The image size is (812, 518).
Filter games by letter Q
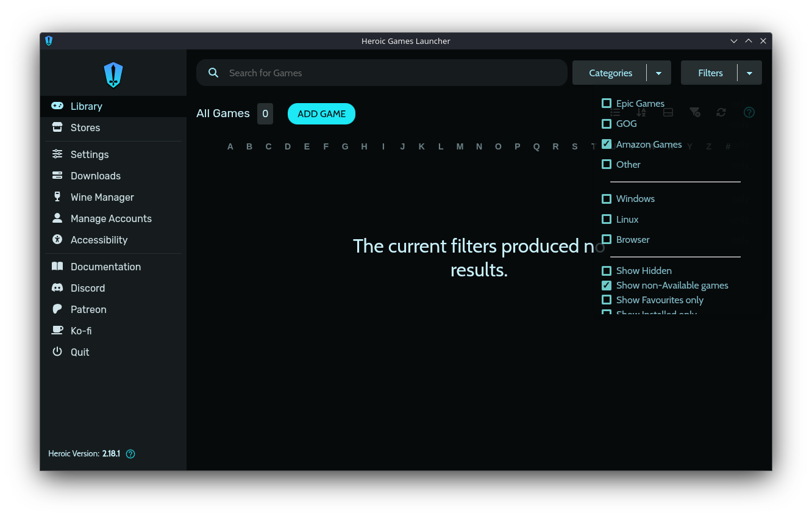pos(536,146)
